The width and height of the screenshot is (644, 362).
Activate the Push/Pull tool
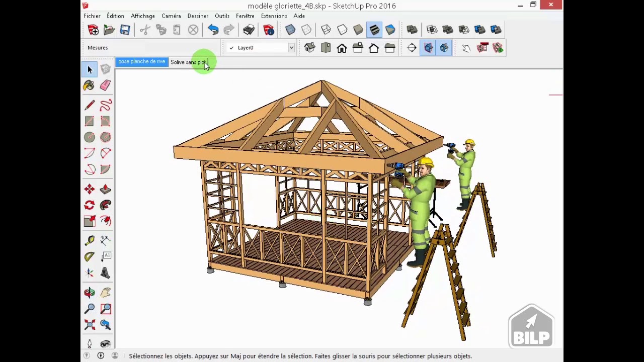[105, 189]
